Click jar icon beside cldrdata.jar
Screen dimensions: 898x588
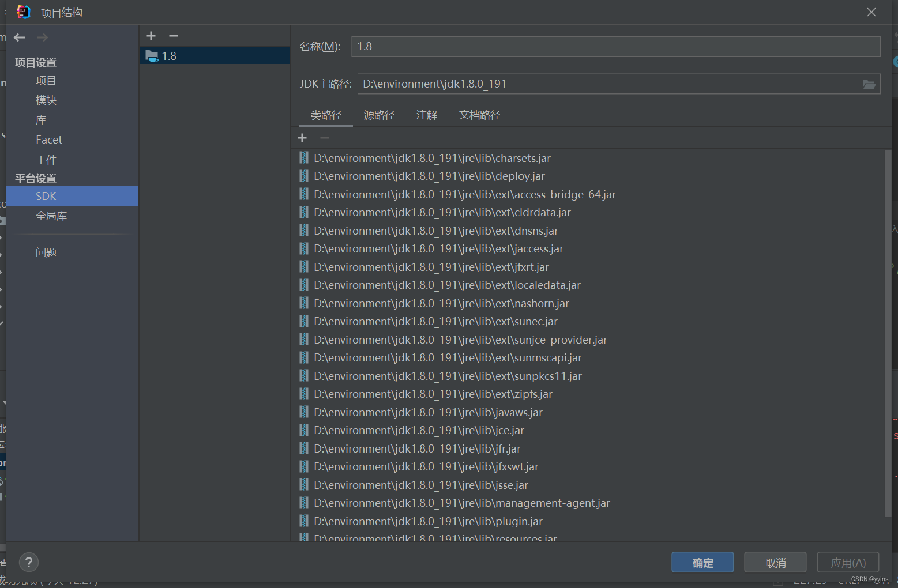coord(304,212)
